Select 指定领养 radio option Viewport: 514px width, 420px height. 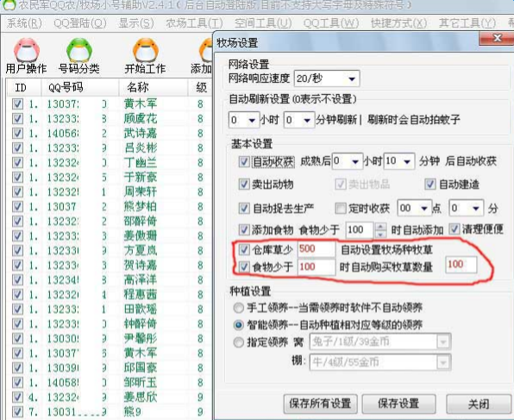238,342
